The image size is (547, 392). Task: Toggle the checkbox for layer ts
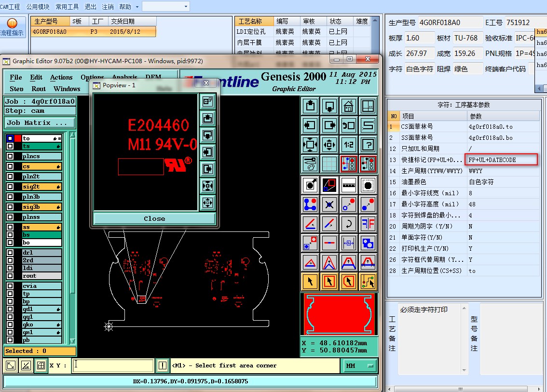pyautogui.click(x=10, y=146)
